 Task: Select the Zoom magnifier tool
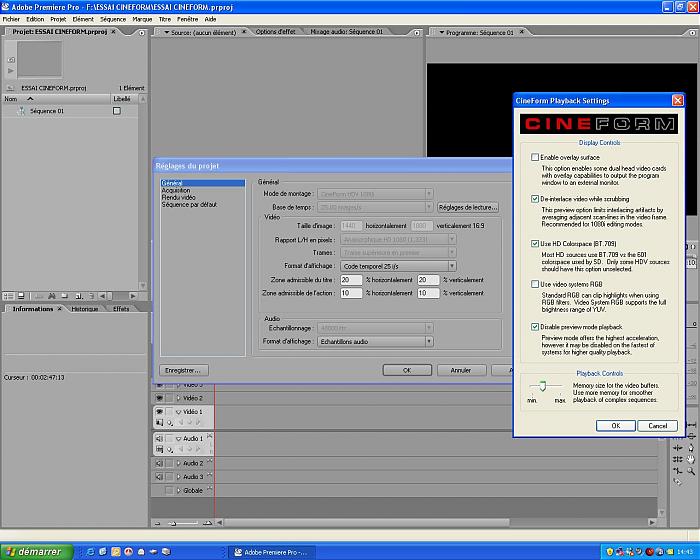click(x=691, y=471)
